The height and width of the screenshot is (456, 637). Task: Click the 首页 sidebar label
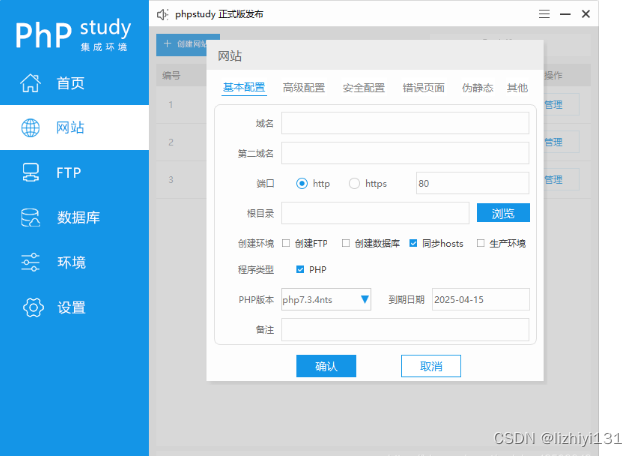click(70, 83)
